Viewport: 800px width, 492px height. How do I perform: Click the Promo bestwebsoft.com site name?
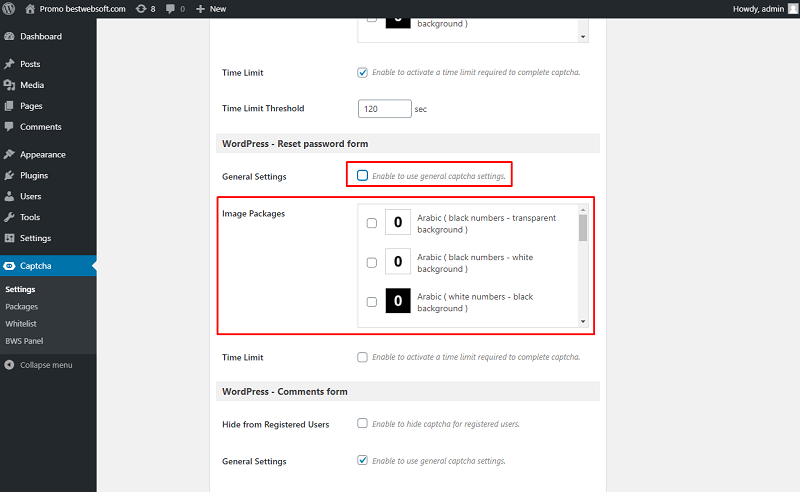tap(83, 9)
